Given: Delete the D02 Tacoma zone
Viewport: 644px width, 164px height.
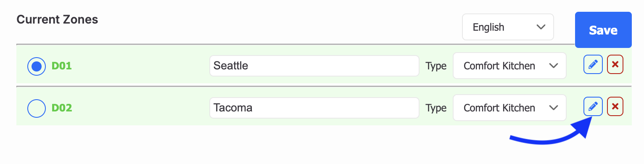Looking at the screenshot, I should 615,106.
